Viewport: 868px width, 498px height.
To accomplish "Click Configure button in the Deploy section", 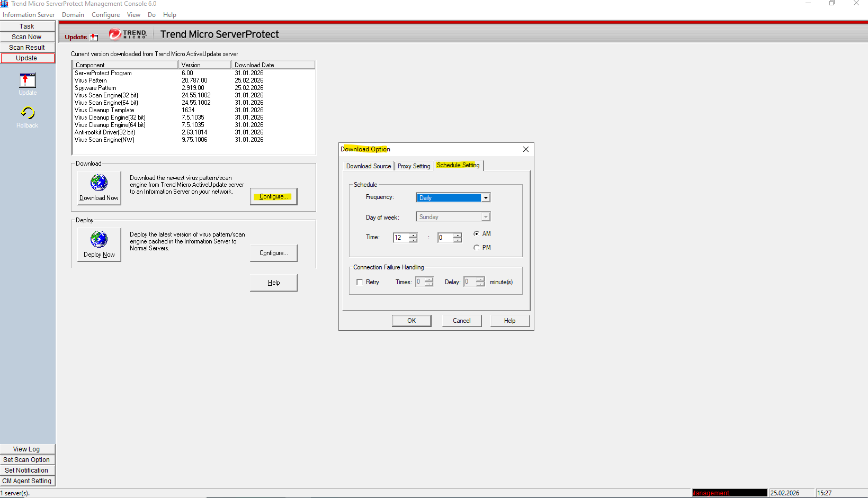I will pos(273,253).
